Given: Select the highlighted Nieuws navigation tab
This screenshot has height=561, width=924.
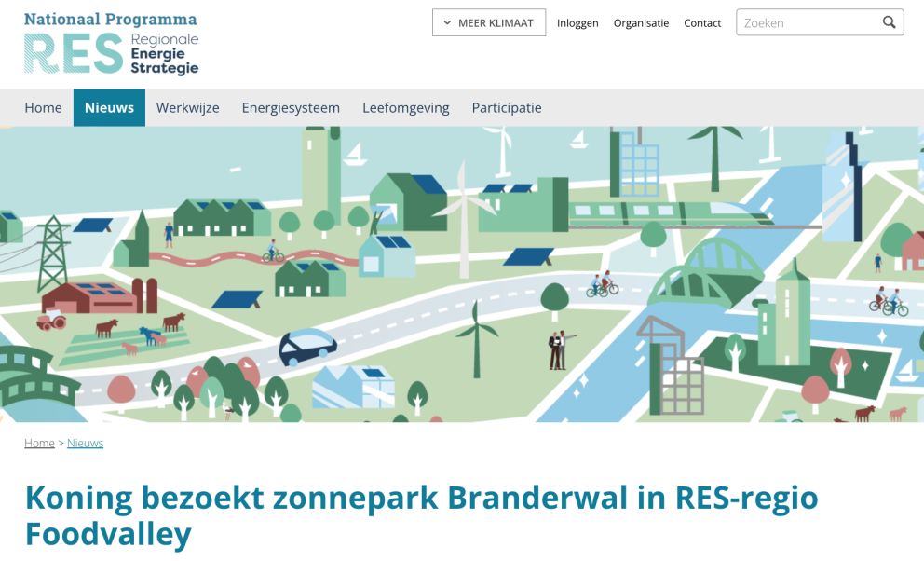Looking at the screenshot, I should [109, 108].
